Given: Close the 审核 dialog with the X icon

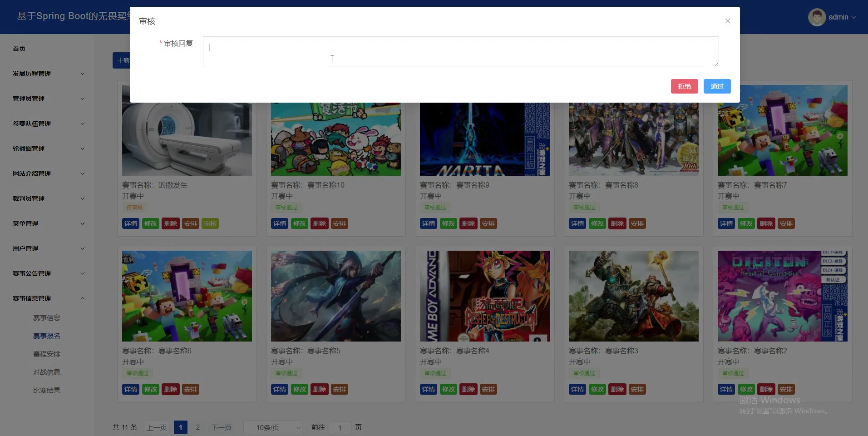Looking at the screenshot, I should click(x=727, y=21).
